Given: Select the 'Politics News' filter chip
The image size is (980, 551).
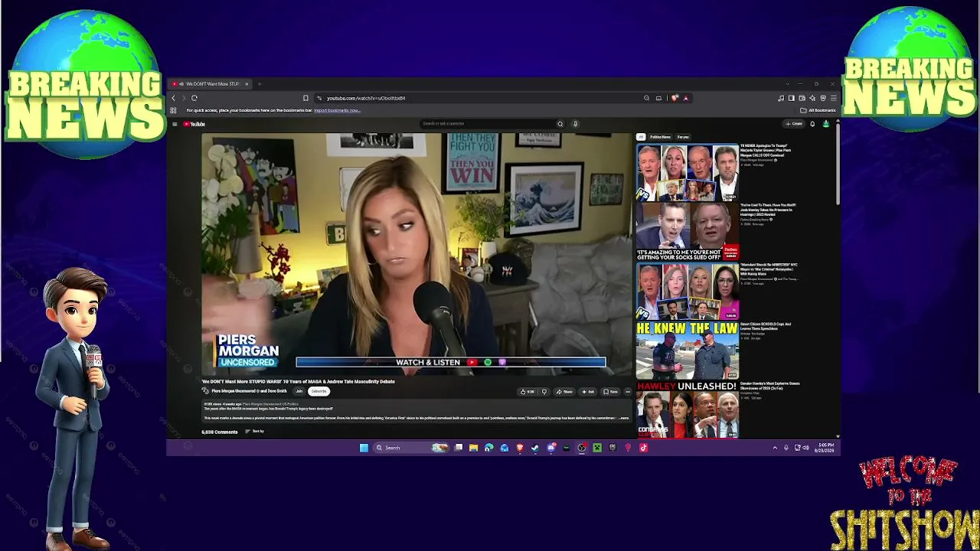Looking at the screenshot, I should click(660, 137).
